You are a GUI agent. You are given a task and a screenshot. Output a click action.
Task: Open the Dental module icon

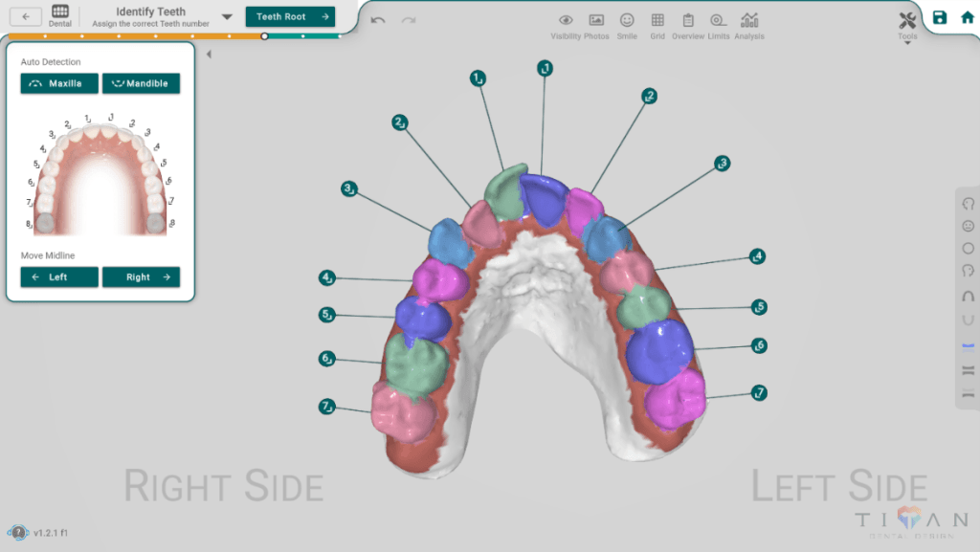60,15
